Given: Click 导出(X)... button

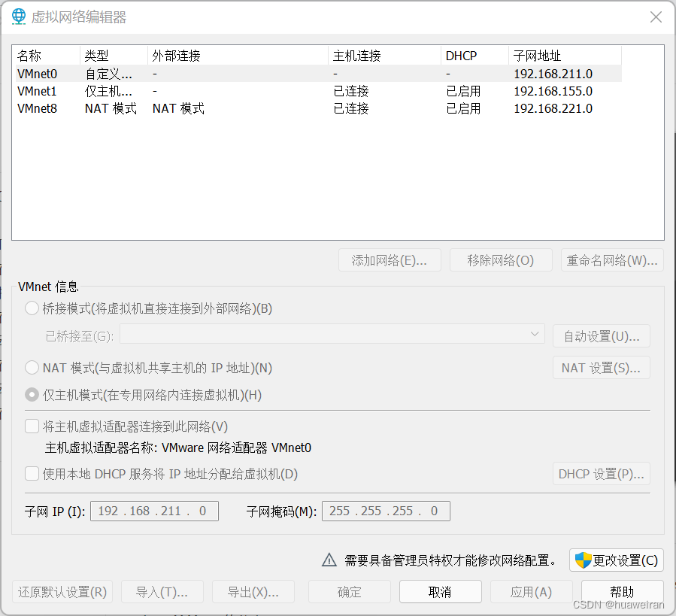Looking at the screenshot, I should (253, 591).
